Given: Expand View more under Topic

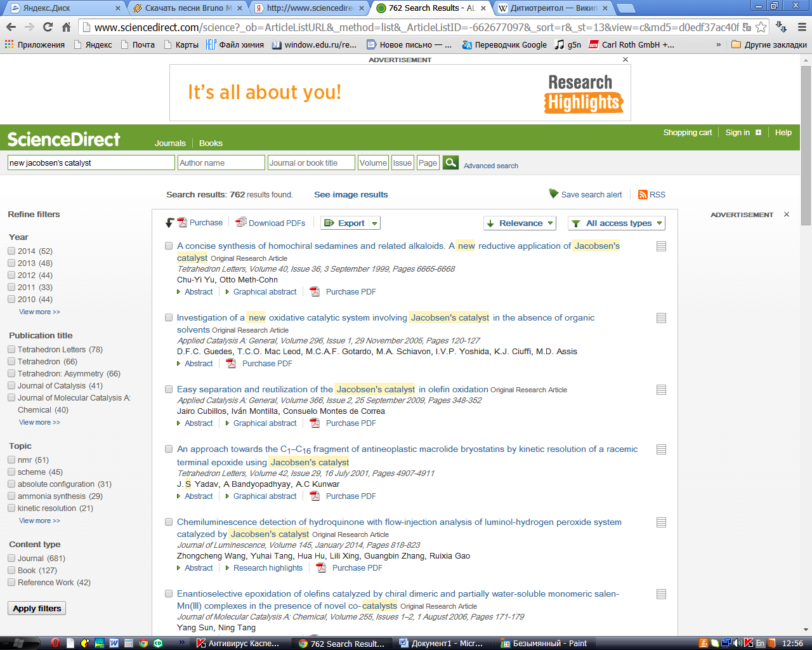Looking at the screenshot, I should (39, 521).
